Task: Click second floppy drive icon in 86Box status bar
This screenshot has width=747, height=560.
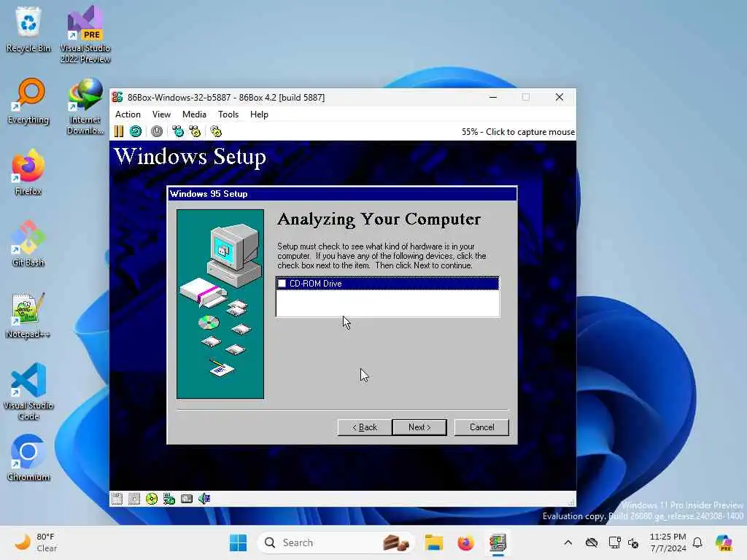Action: (x=134, y=499)
